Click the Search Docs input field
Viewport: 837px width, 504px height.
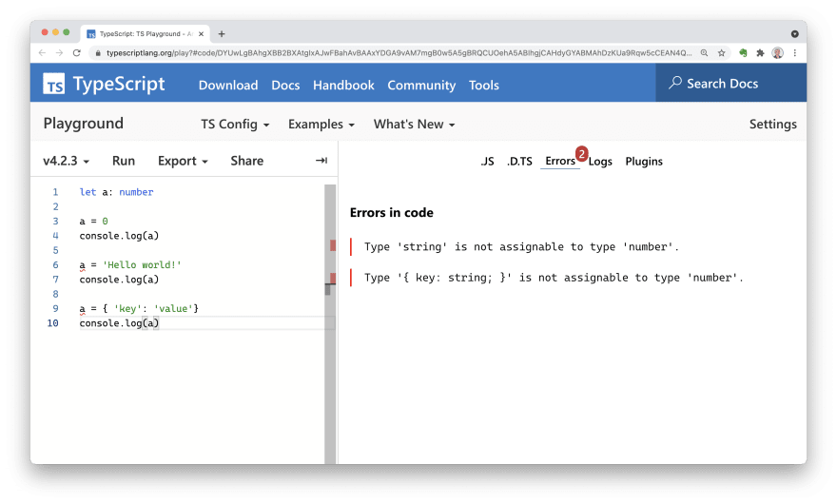pyautogui.click(x=730, y=83)
